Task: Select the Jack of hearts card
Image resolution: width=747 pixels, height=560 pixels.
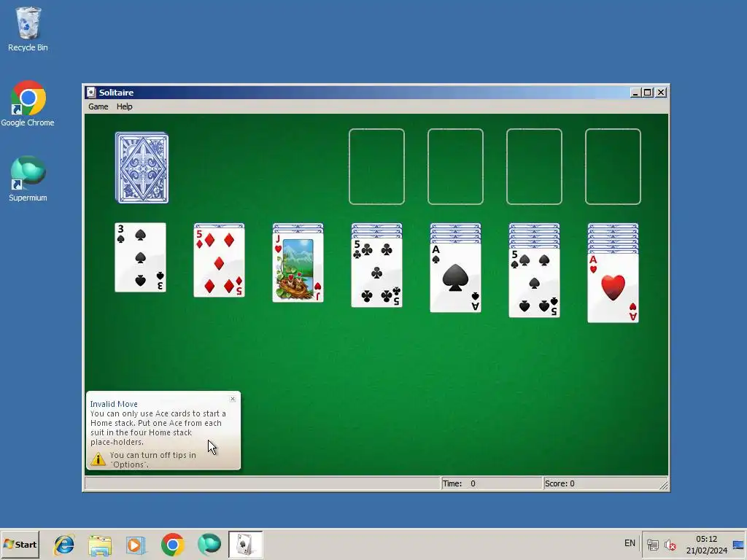Action: pyautogui.click(x=298, y=267)
